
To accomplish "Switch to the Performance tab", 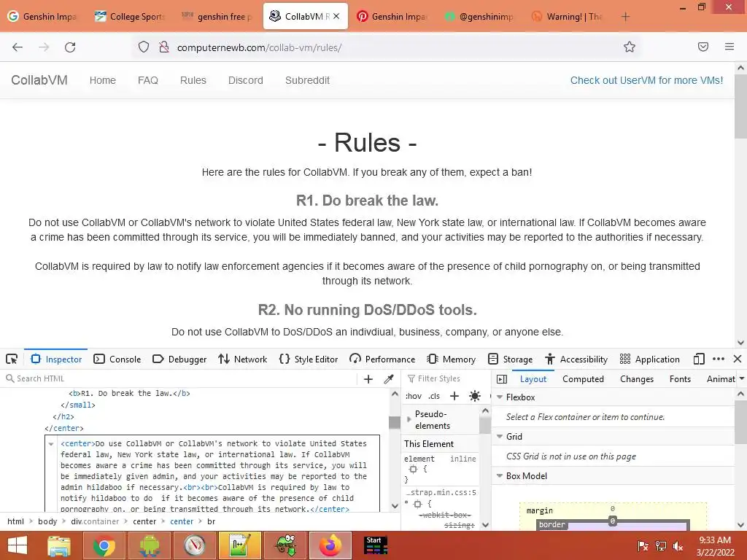I will 382,359.
